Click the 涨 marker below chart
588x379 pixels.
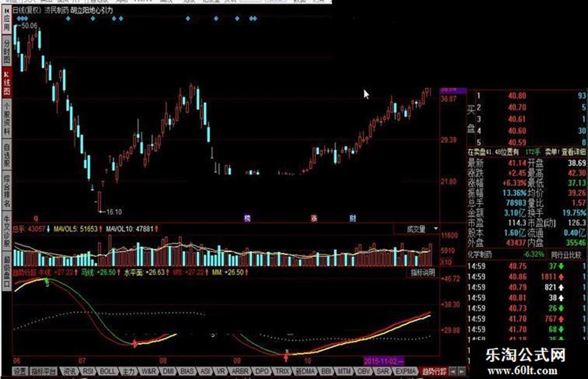(x=314, y=218)
